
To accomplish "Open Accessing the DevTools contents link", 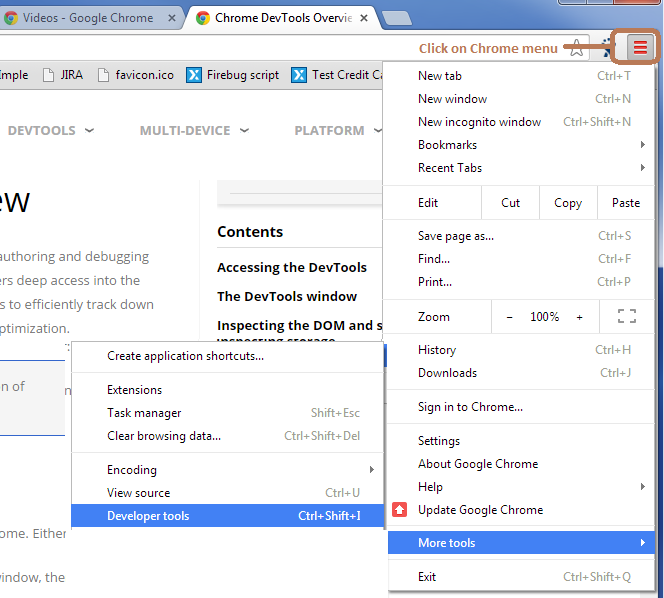I will [292, 268].
